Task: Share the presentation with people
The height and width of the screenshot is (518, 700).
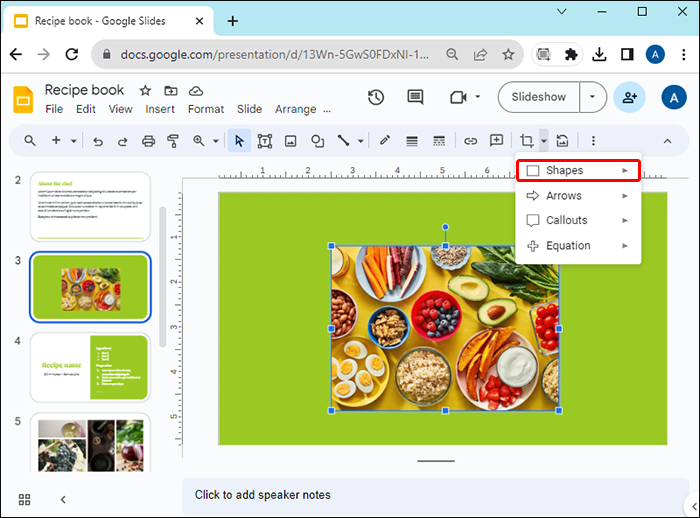Action: click(629, 97)
